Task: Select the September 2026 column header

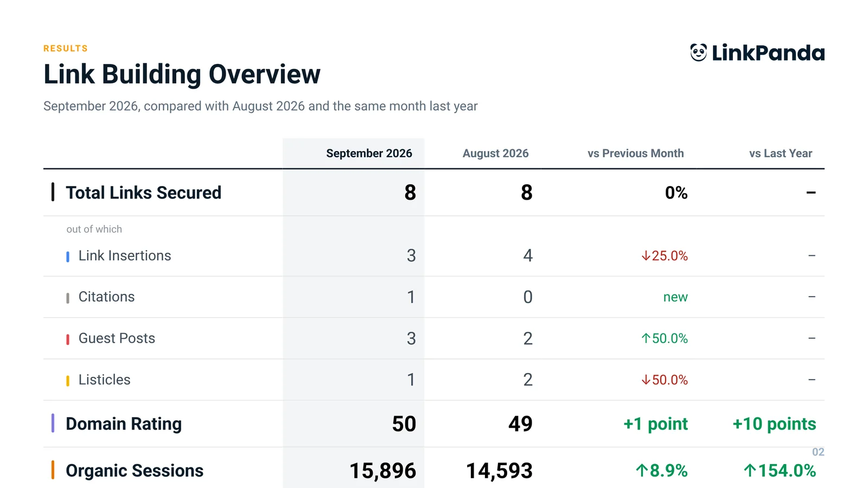Action: (x=369, y=153)
